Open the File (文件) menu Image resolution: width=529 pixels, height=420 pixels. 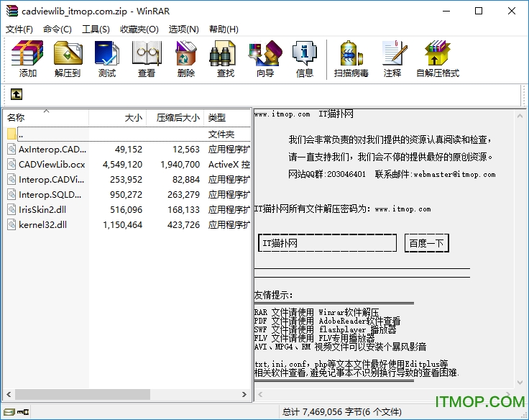19,29
